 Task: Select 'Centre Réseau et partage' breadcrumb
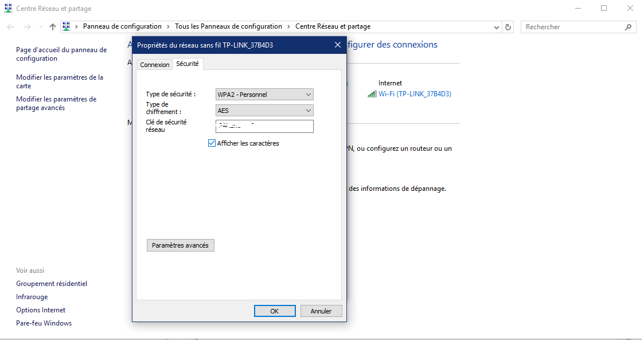tap(333, 26)
